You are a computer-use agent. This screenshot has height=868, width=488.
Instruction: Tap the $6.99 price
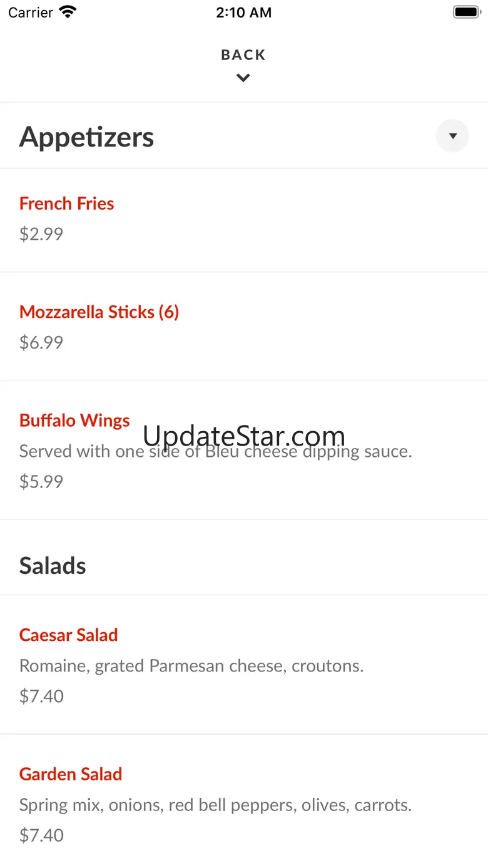click(x=41, y=342)
